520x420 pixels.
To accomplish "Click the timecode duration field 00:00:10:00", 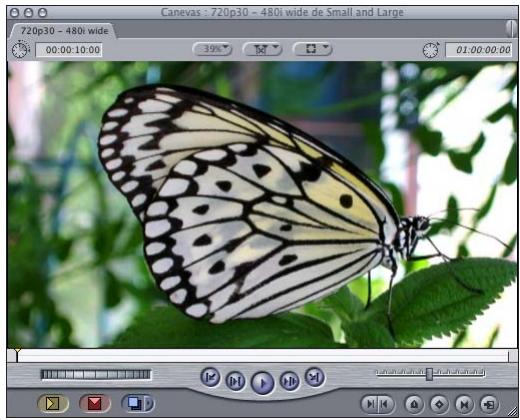I will click(69, 50).
